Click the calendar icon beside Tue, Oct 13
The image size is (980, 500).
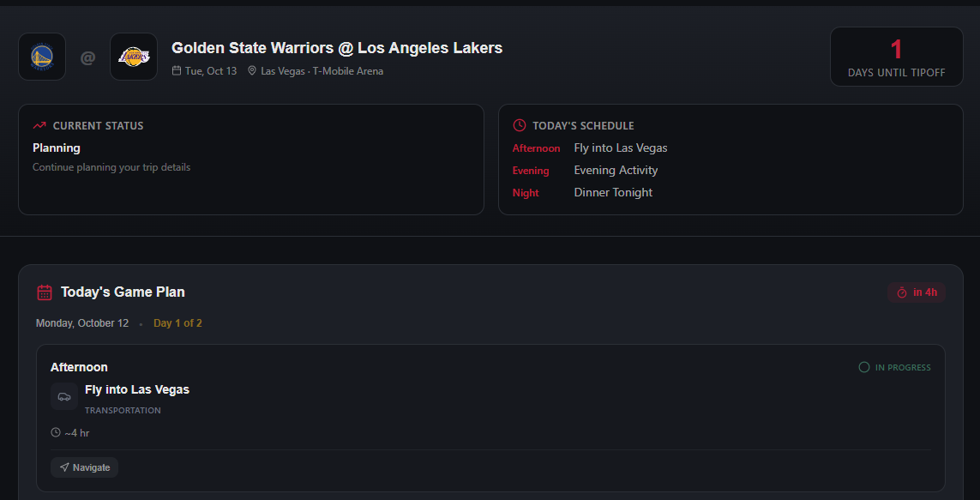pyautogui.click(x=177, y=70)
